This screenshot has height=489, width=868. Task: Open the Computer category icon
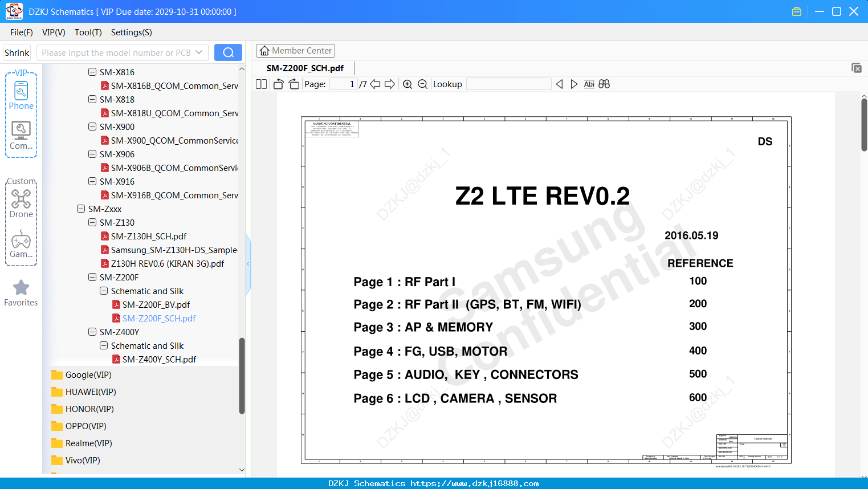click(x=21, y=136)
